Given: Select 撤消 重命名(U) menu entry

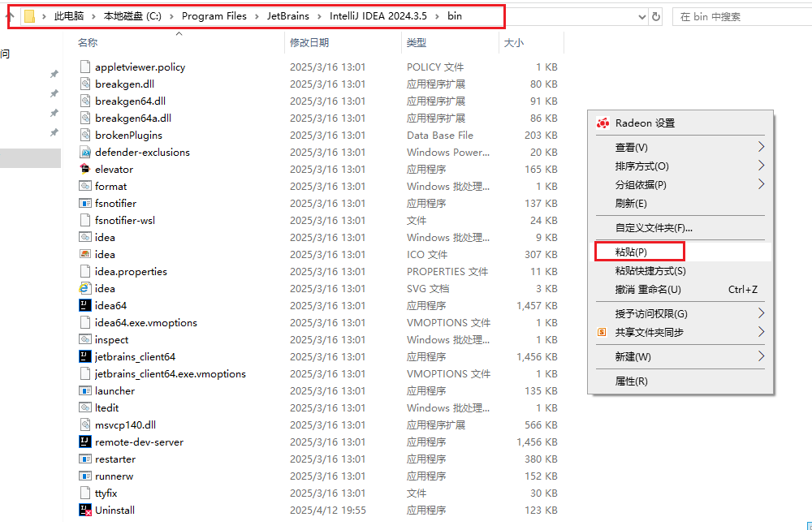Looking at the screenshot, I should 680,289.
